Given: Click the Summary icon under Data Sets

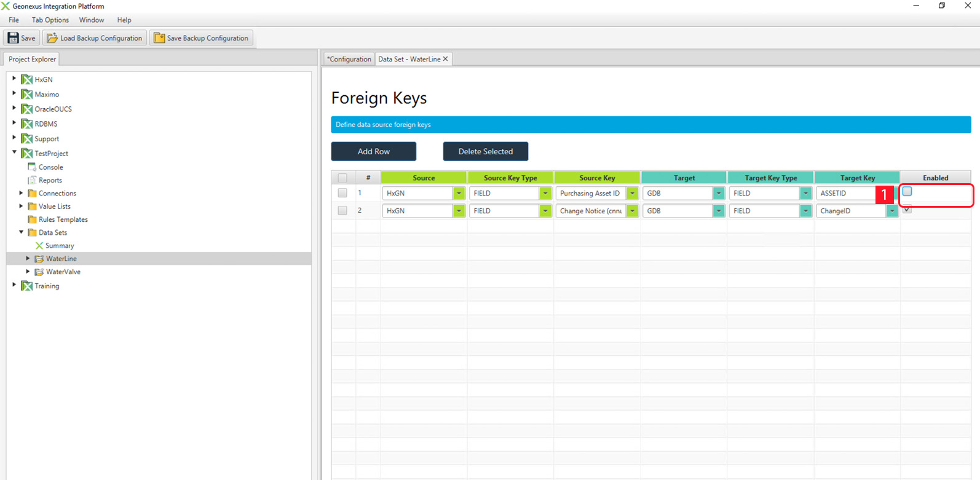Looking at the screenshot, I should tap(39, 245).
